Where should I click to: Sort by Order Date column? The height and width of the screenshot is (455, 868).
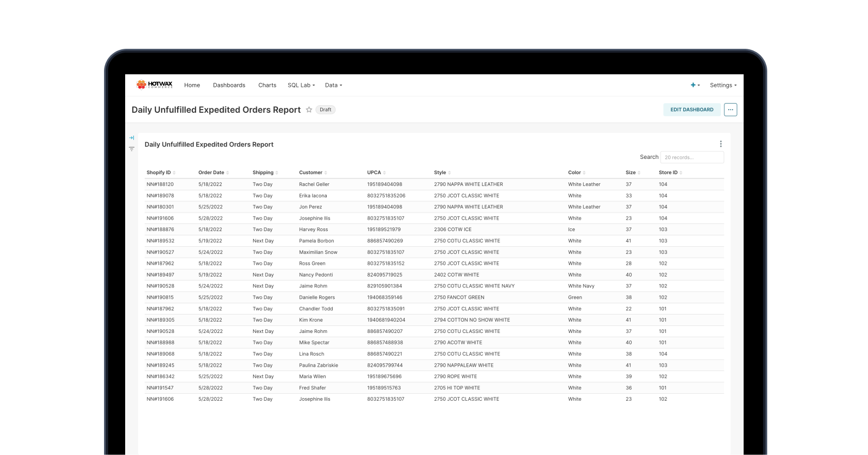[x=213, y=172]
